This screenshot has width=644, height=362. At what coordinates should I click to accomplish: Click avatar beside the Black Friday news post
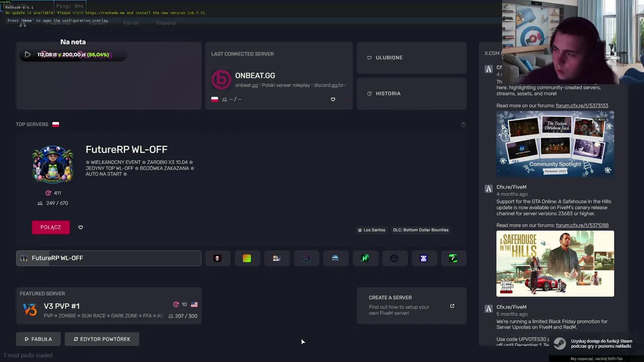489,309
